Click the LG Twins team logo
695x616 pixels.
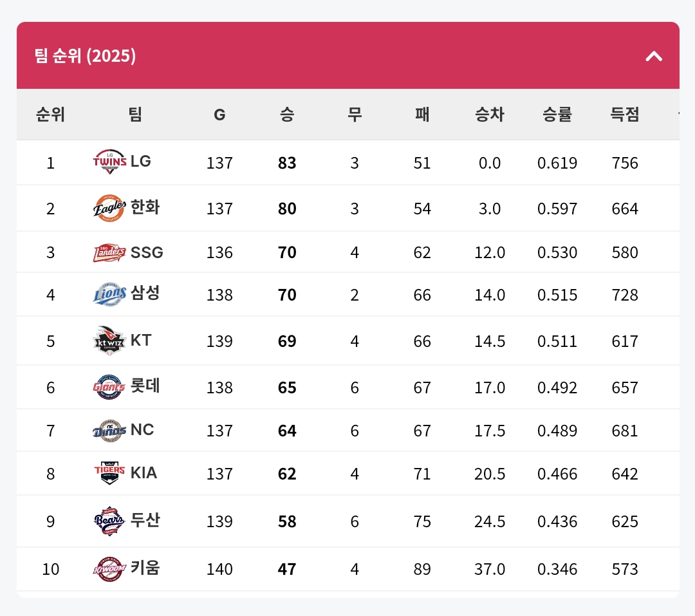point(110,162)
